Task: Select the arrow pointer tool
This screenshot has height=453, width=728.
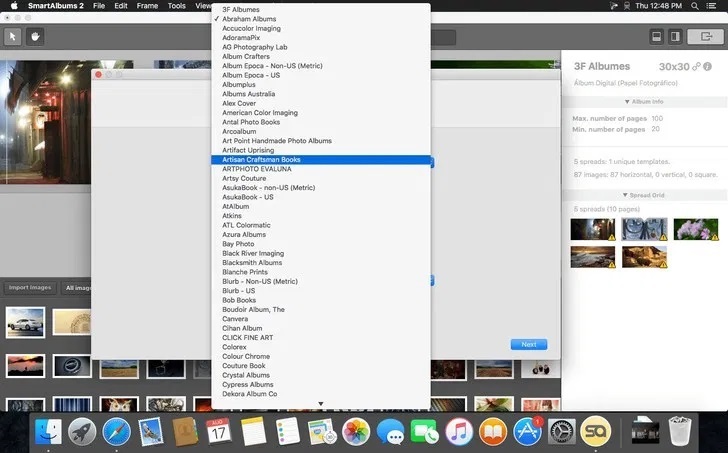Action: [x=14, y=37]
